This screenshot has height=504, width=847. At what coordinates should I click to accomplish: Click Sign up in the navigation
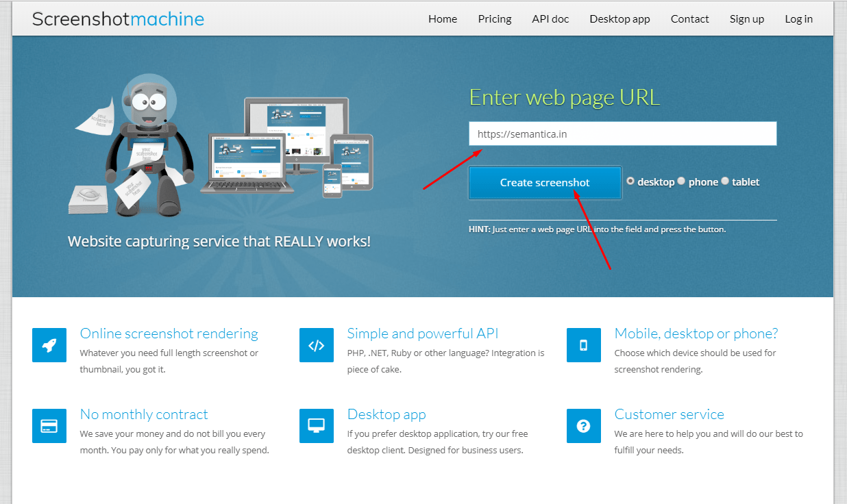coord(747,19)
